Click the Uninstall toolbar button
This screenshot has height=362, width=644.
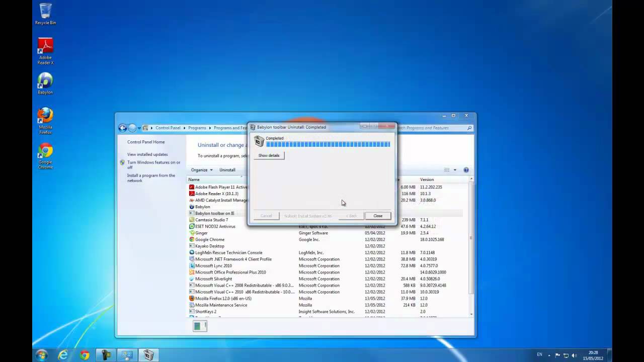(227, 170)
